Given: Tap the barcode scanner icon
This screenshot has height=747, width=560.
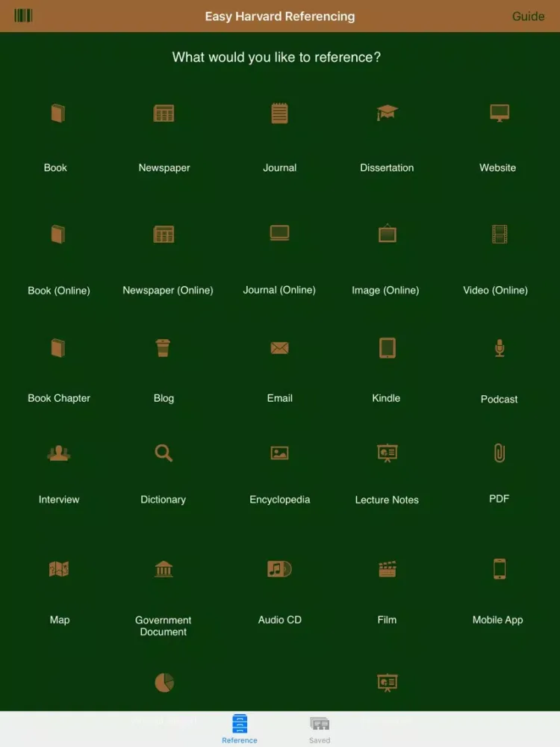Looking at the screenshot, I should tap(23, 16).
